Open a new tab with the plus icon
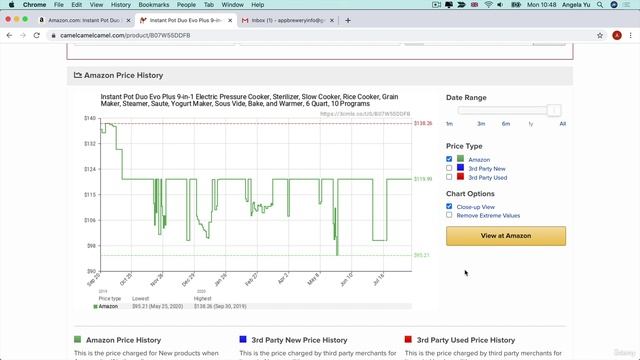Image resolution: width=640 pixels, height=360 pixels. pos(348,20)
